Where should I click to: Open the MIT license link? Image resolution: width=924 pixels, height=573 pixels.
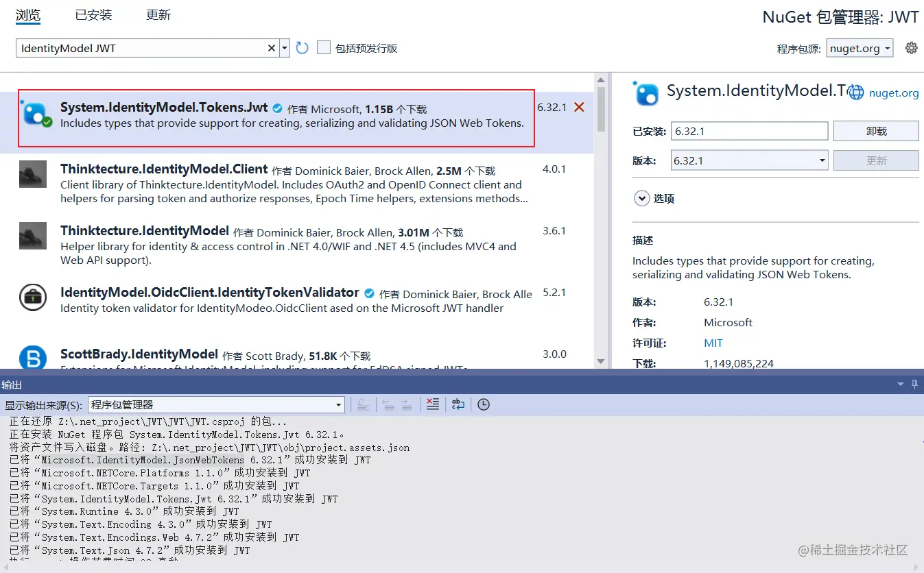pos(713,343)
